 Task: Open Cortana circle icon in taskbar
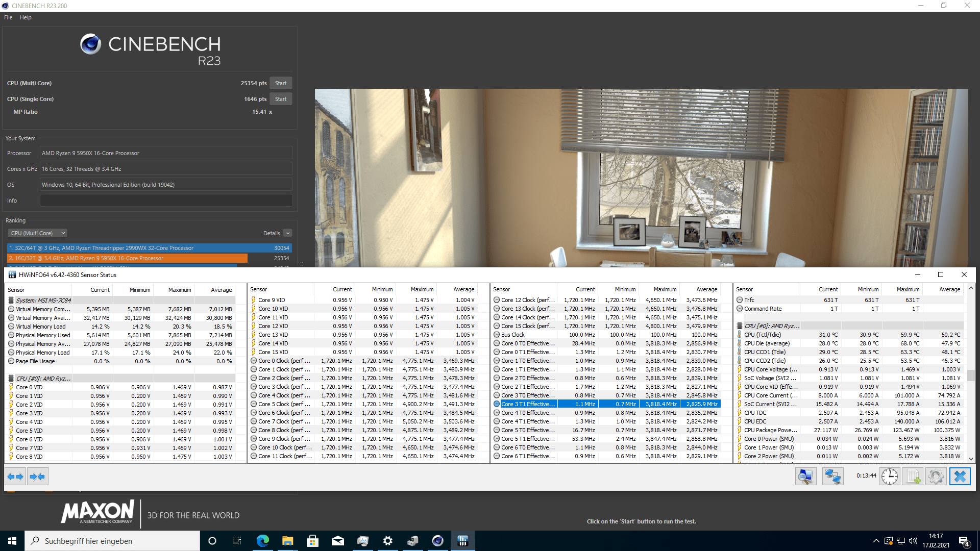212,541
